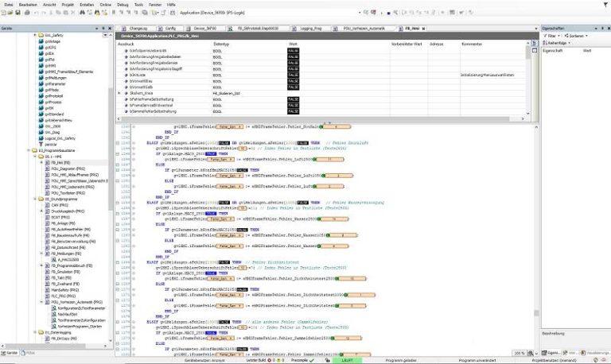This screenshot has width=611, height=364.
Task: Select the persvar persistent variables icon
Action: 42,143
